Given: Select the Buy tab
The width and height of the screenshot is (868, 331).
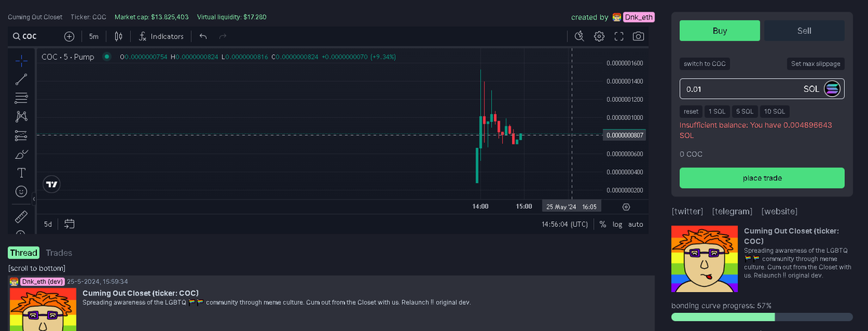Looking at the screenshot, I should tap(720, 30).
